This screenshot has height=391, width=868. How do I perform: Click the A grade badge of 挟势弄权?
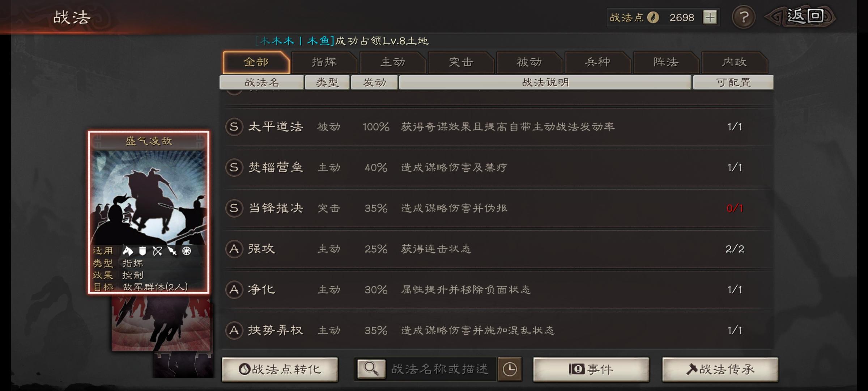coord(234,330)
